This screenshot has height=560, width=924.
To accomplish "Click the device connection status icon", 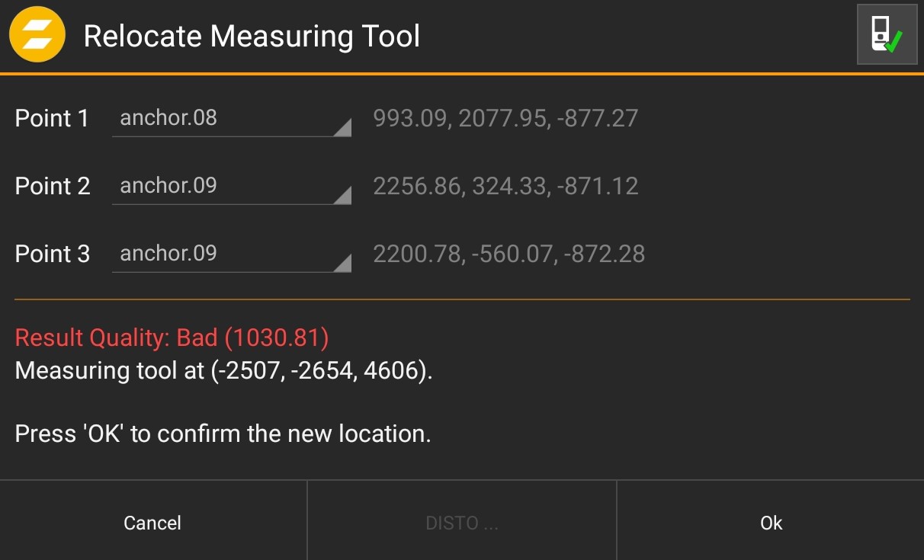I will coord(887,35).
